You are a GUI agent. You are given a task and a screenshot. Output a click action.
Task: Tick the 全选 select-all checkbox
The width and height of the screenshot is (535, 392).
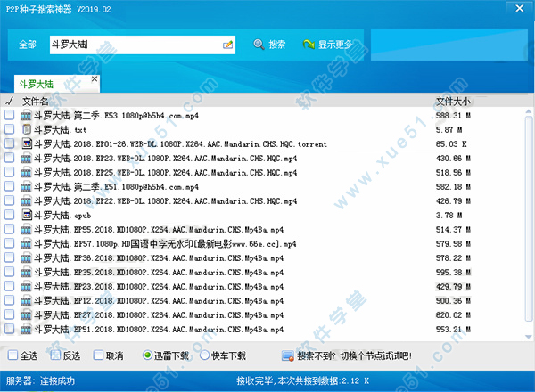[12, 355]
